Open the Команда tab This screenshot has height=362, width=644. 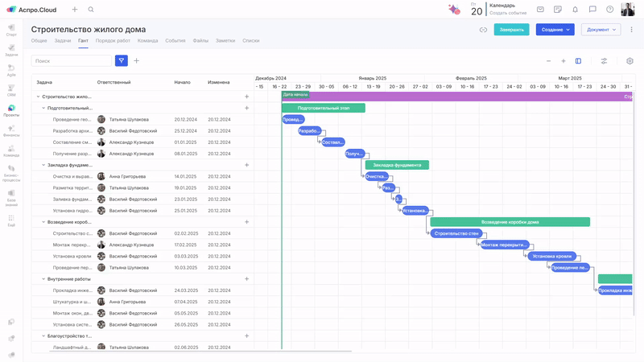click(x=147, y=40)
